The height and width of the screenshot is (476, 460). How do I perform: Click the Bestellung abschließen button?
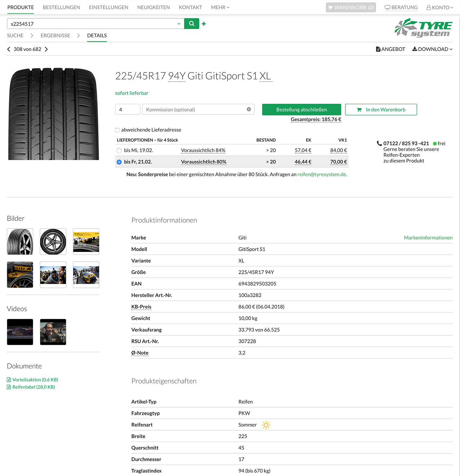pos(301,109)
